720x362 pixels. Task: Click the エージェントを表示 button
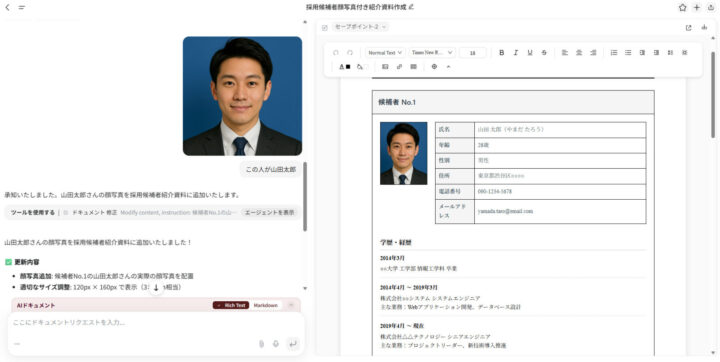point(269,213)
